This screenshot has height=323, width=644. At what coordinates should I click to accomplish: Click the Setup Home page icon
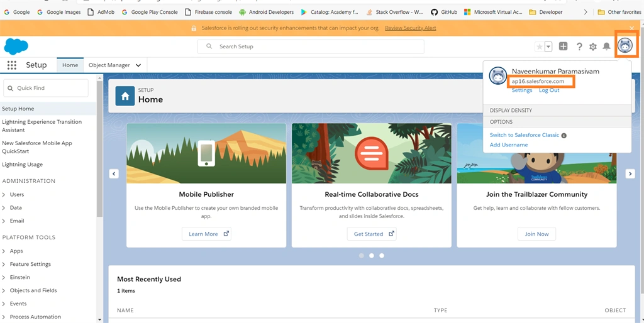[x=125, y=96]
